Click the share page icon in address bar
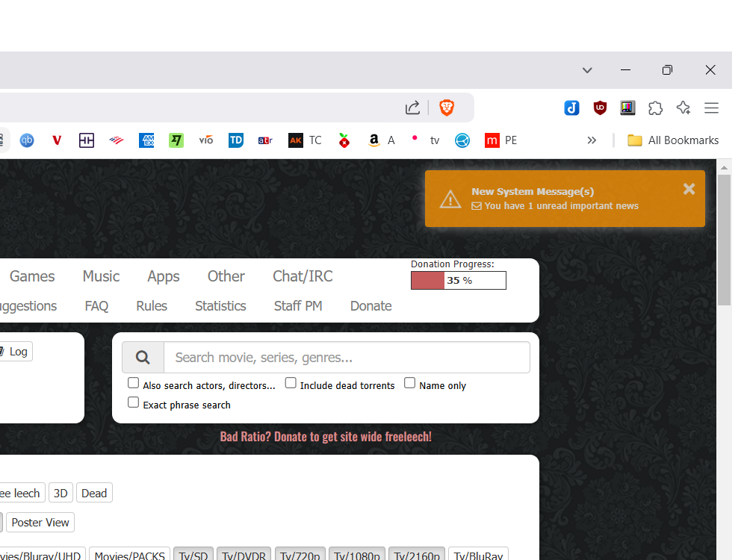 pos(412,108)
